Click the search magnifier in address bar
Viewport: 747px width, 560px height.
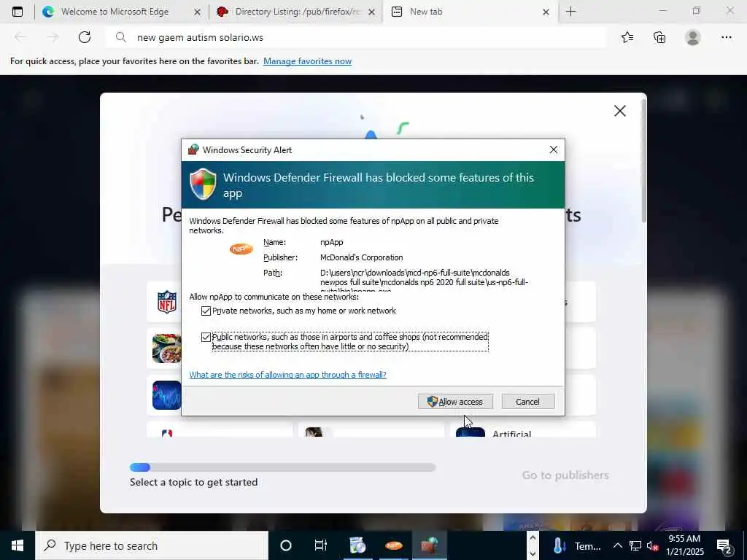[x=121, y=37]
